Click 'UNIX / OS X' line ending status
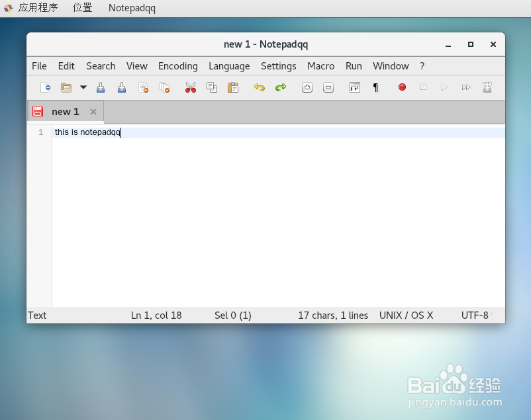531x420 pixels. click(x=406, y=315)
